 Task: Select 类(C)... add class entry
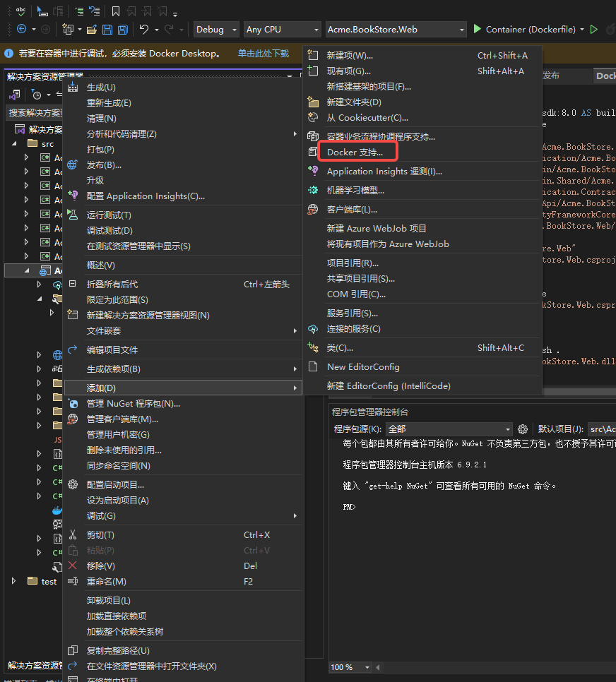click(422, 348)
